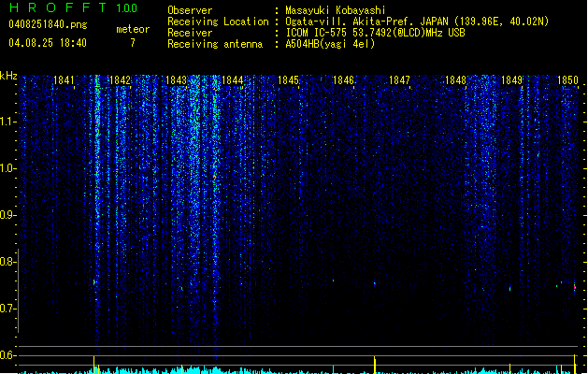Click the meteor echo dot just before 1847
Screen dimensions: 588x374
click(x=374, y=284)
